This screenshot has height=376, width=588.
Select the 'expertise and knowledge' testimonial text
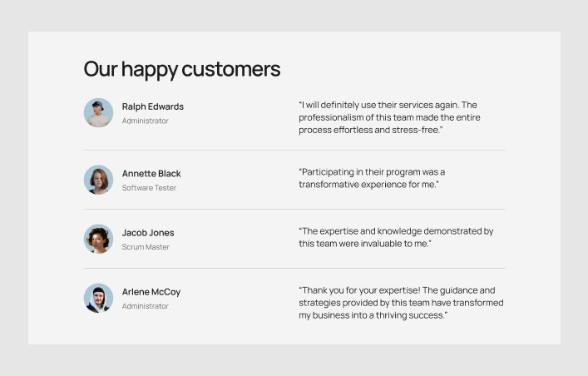[x=396, y=237]
